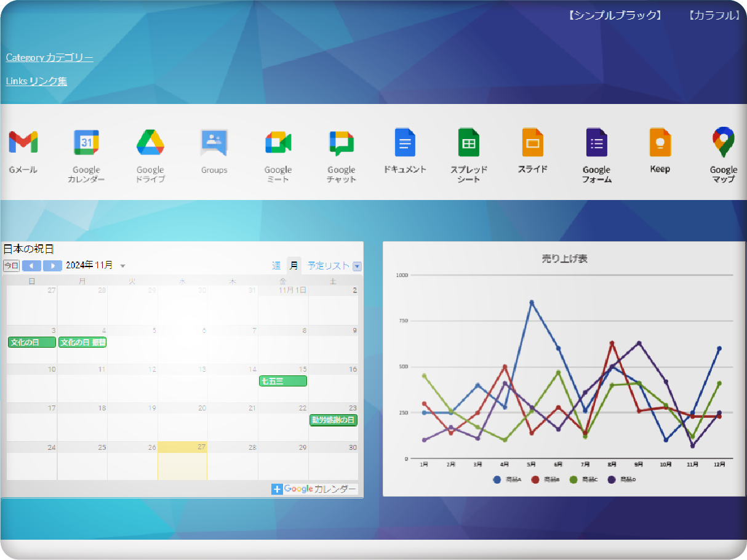Select 11月 1日 in the calendar

pyautogui.click(x=292, y=290)
